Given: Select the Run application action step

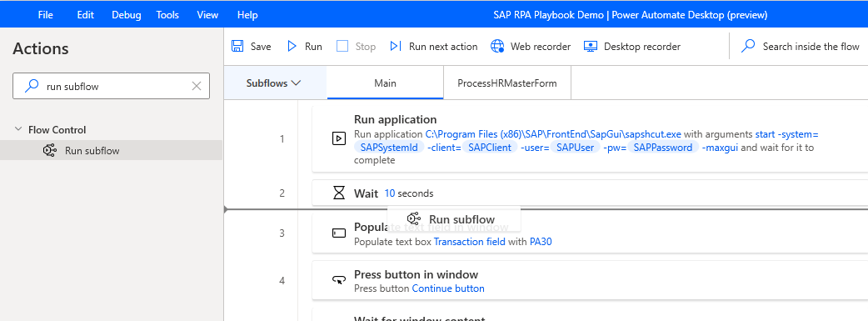Looking at the screenshot, I should click(590, 139).
